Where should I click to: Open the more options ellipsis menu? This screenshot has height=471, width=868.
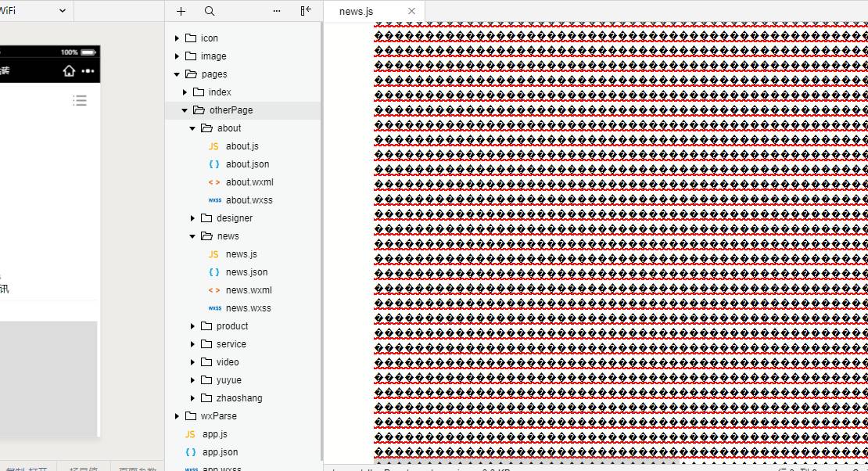(277, 11)
